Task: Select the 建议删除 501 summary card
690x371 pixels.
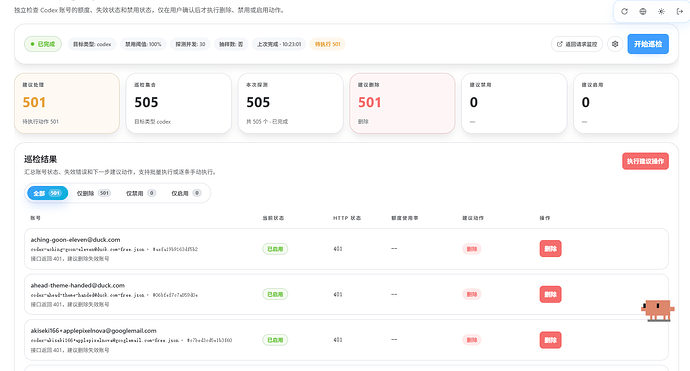Action: [402, 103]
